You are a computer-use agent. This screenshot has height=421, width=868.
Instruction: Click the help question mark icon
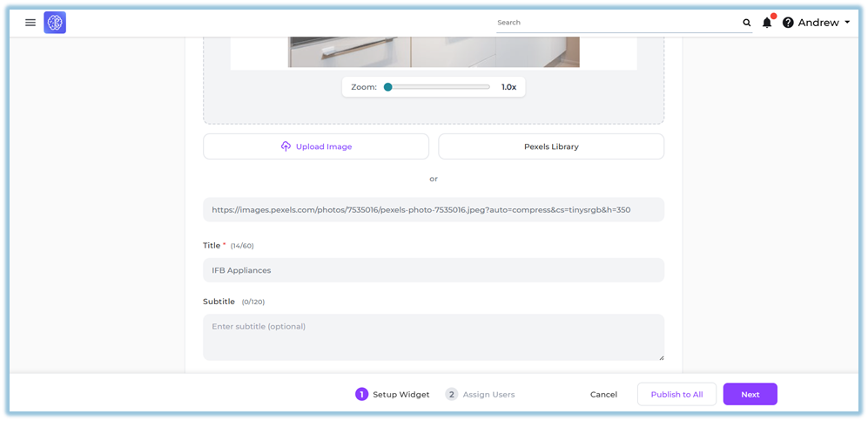point(788,23)
